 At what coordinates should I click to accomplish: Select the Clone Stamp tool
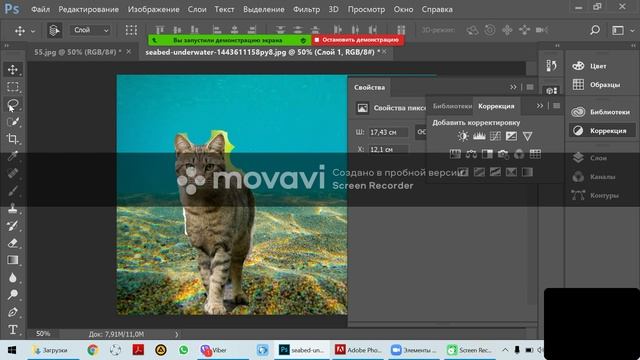[x=13, y=208]
